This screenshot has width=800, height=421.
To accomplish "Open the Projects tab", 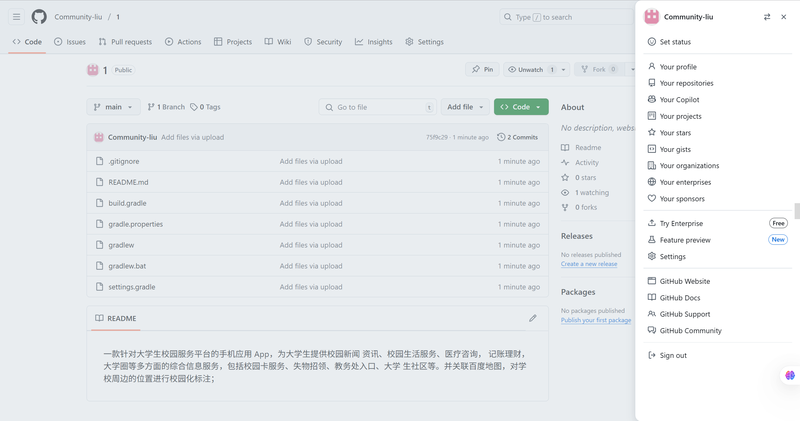I will pos(233,42).
